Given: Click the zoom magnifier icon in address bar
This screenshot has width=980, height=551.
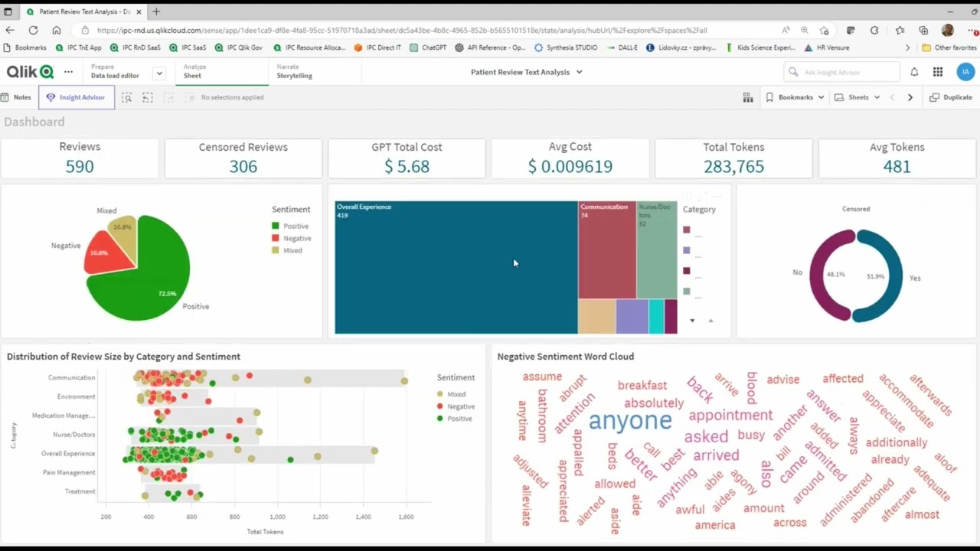Looking at the screenshot, I should click(x=805, y=30).
